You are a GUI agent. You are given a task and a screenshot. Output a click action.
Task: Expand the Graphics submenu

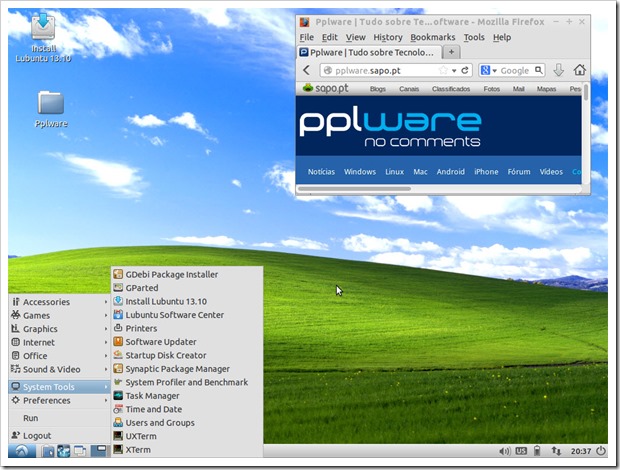click(x=59, y=329)
